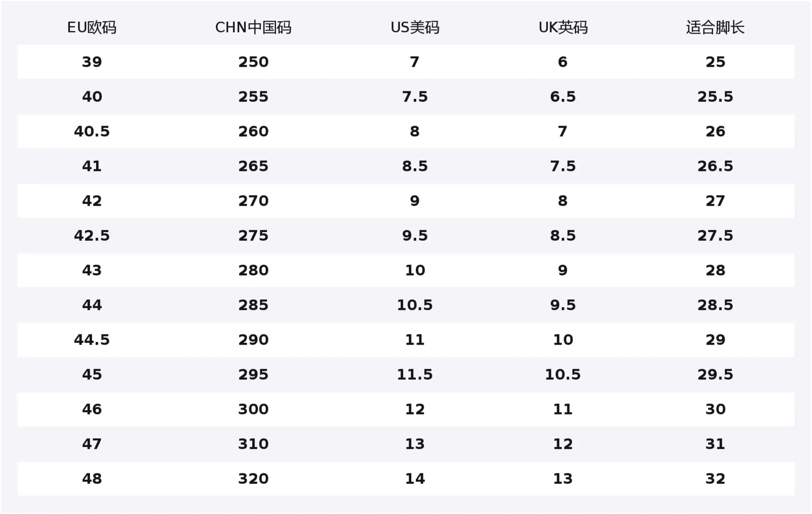Select EU size 39 cell
This screenshot has height=514, width=812.
pos(91,62)
